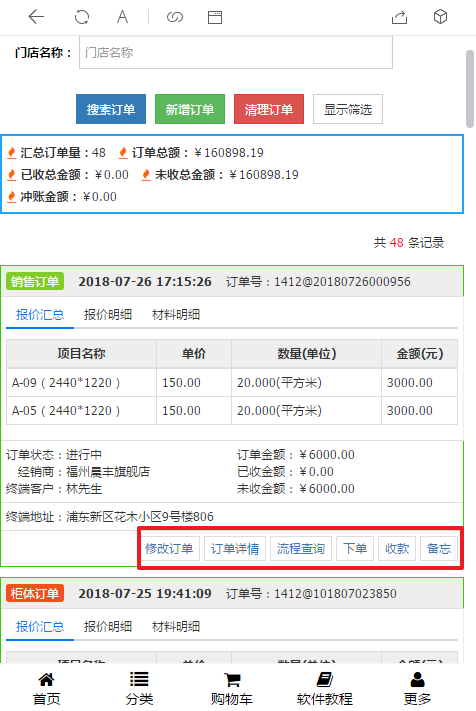Image resolution: width=476 pixels, height=711 pixels.
Task: Click 收款 on the sales order
Action: 397,549
